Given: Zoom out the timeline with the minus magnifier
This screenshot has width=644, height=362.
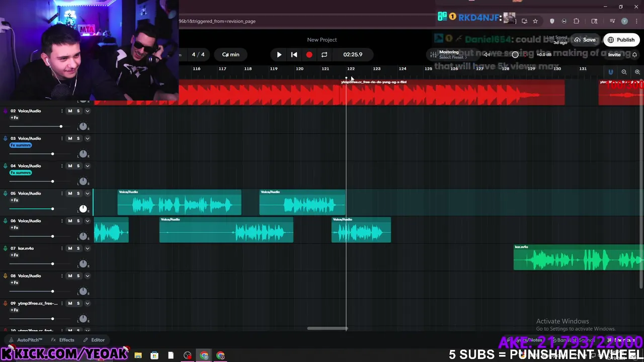Looking at the screenshot, I should (624, 72).
